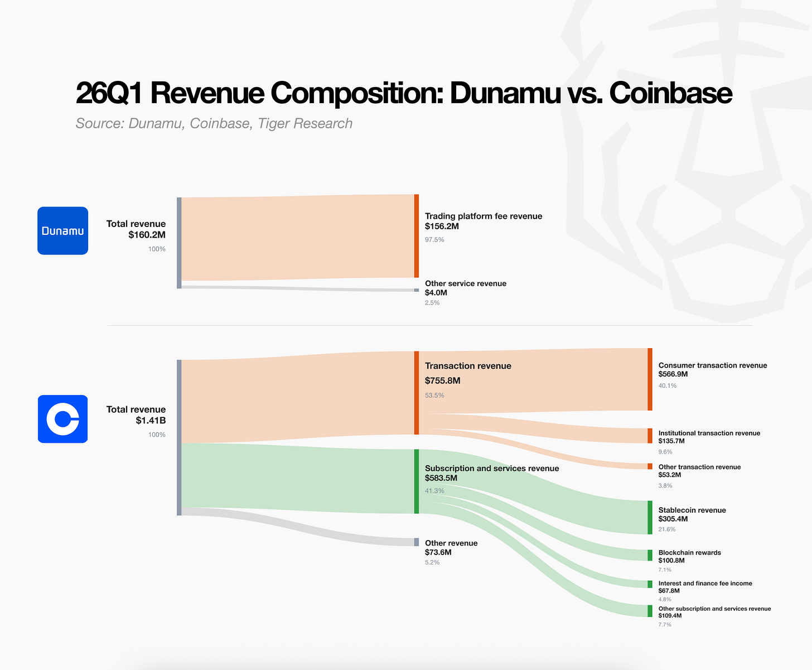Click the "41.3%" share figure

pyautogui.click(x=434, y=491)
